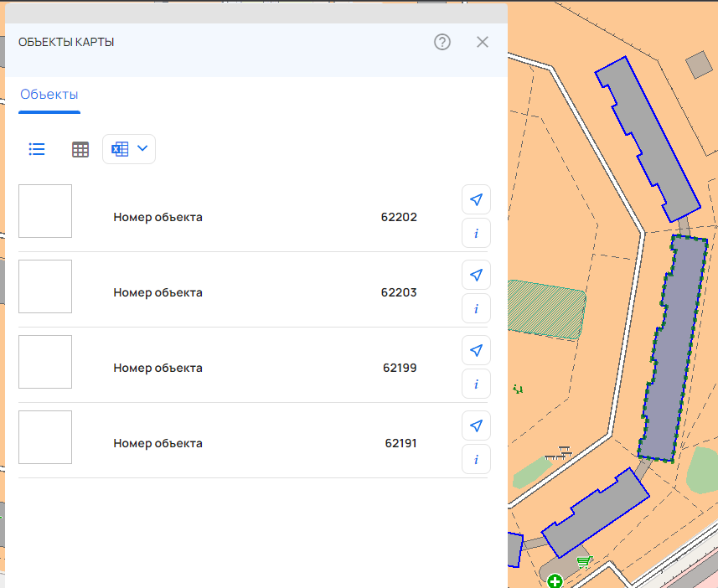The height and width of the screenshot is (588, 718).
Task: Show info for object 62199
Action: coord(476,384)
